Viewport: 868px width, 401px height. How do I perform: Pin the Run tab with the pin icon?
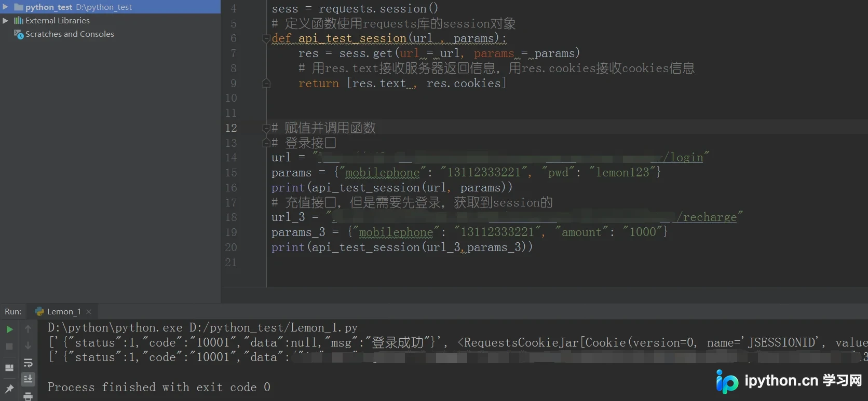click(x=9, y=388)
